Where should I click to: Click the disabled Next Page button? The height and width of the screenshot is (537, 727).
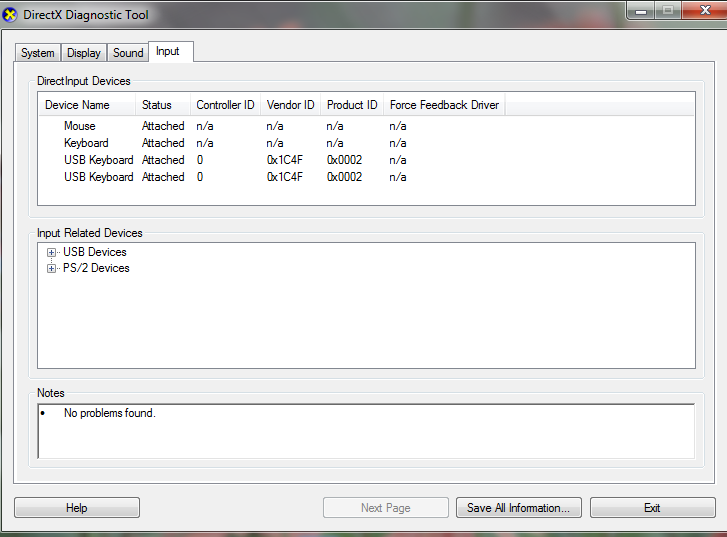pos(385,508)
